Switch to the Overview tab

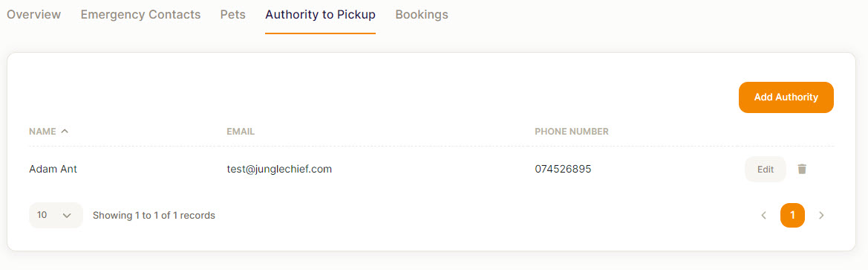tap(33, 14)
